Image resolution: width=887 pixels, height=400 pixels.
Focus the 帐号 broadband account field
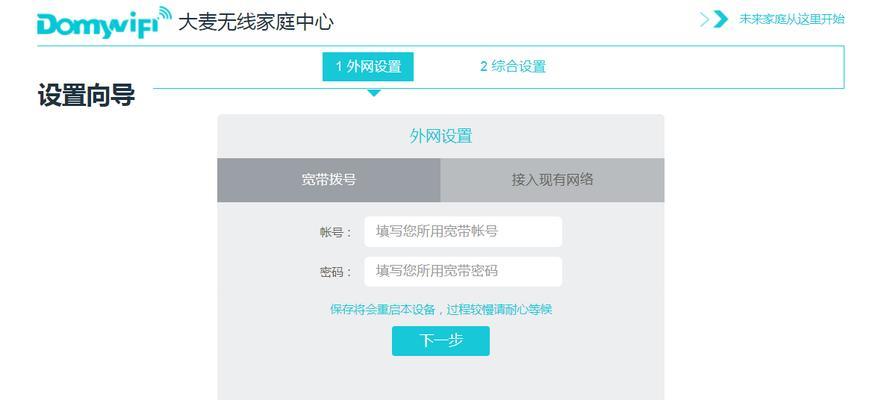pos(463,231)
